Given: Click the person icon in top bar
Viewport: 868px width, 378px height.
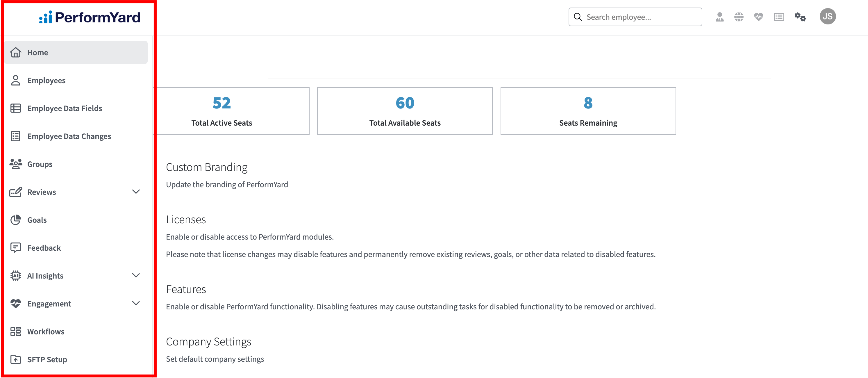Looking at the screenshot, I should coord(719,17).
